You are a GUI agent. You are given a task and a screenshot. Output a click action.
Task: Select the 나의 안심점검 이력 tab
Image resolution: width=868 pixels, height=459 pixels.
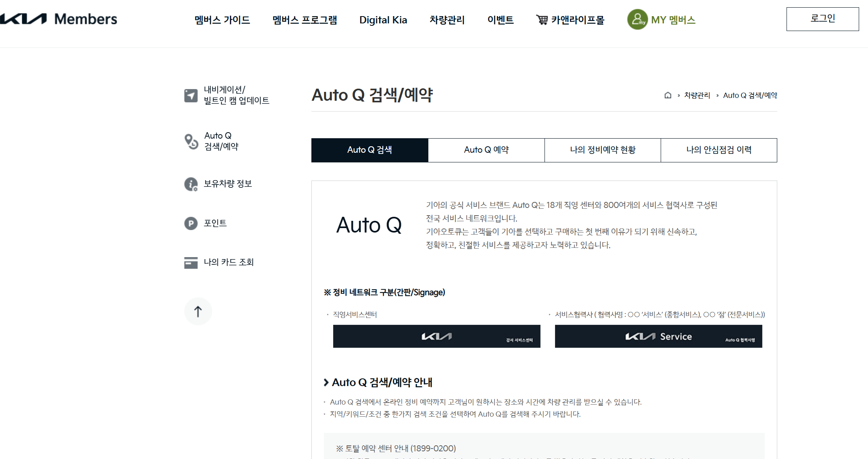click(x=719, y=150)
